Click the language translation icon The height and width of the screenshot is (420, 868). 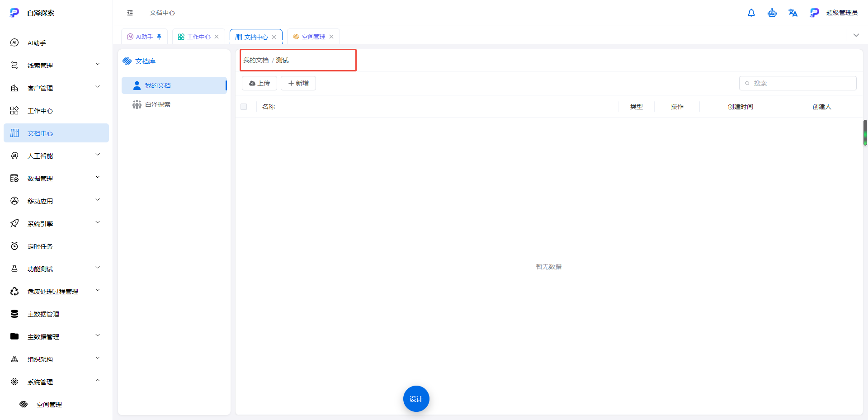793,13
